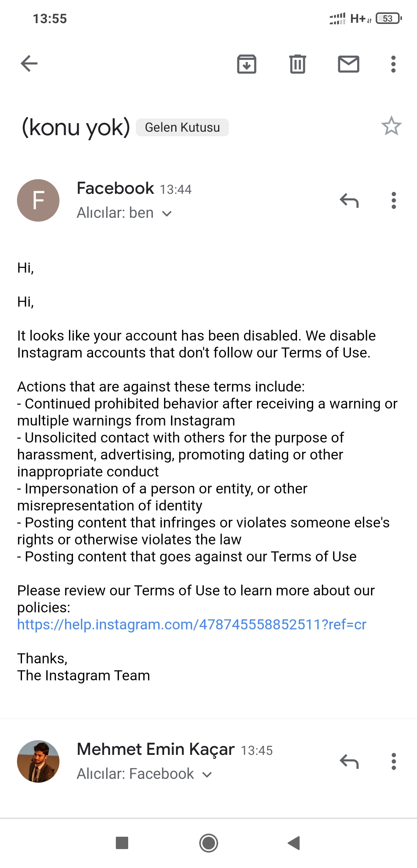Open top toolbar overflow menu

(393, 64)
